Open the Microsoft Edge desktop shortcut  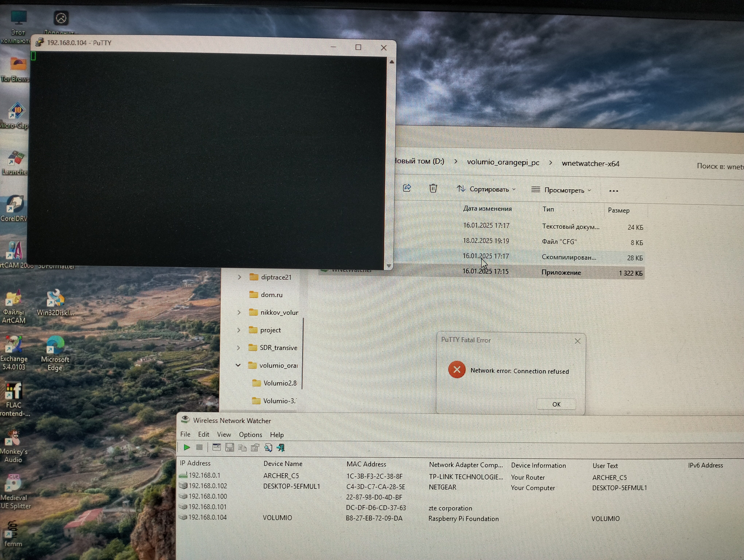55,353
